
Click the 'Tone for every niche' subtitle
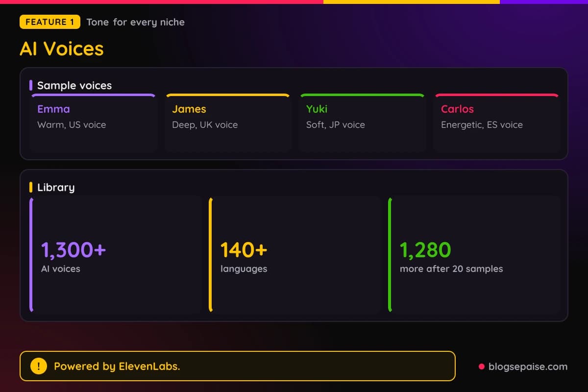[136, 22]
